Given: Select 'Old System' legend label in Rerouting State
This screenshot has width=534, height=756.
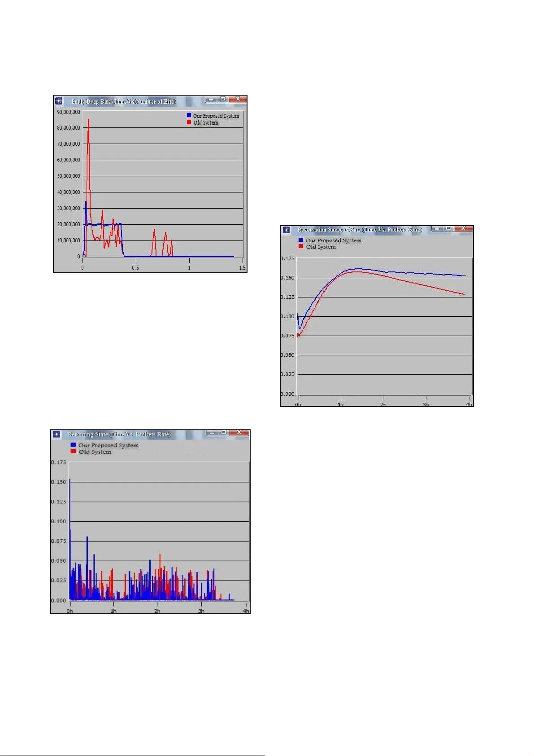Looking at the screenshot, I should tap(95, 452).
